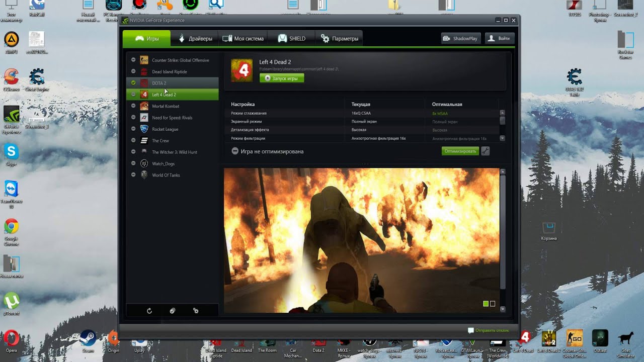Screen dimensions: 644x362
Task: Open Skype from the desktop
Action: (11, 154)
